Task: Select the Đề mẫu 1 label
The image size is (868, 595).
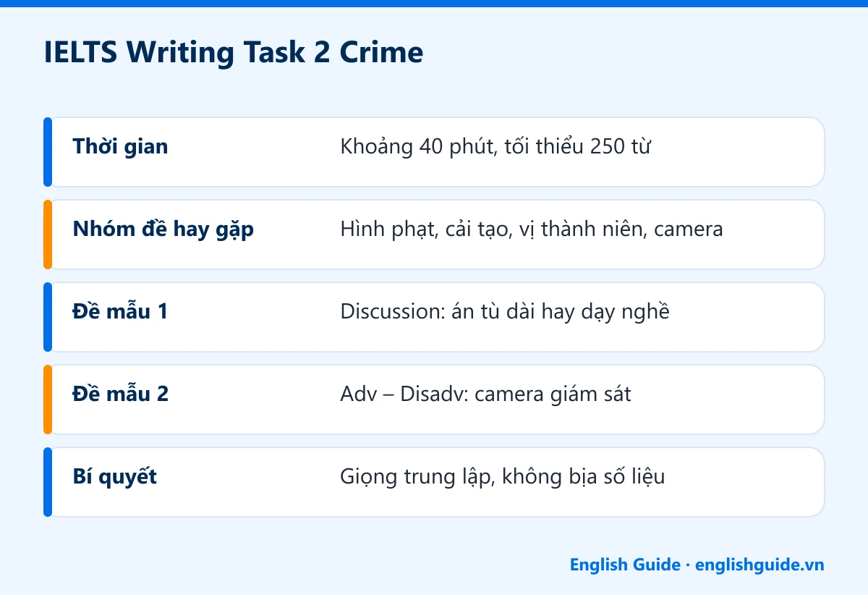Action: [121, 312]
